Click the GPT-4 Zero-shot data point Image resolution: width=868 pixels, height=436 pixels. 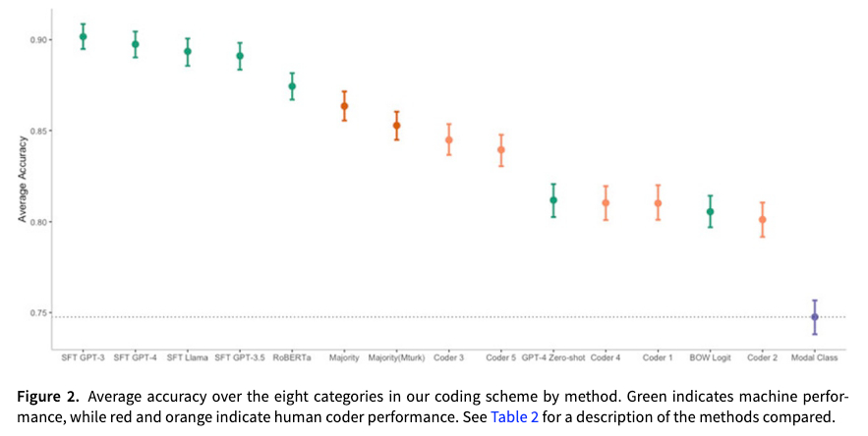[x=553, y=200]
